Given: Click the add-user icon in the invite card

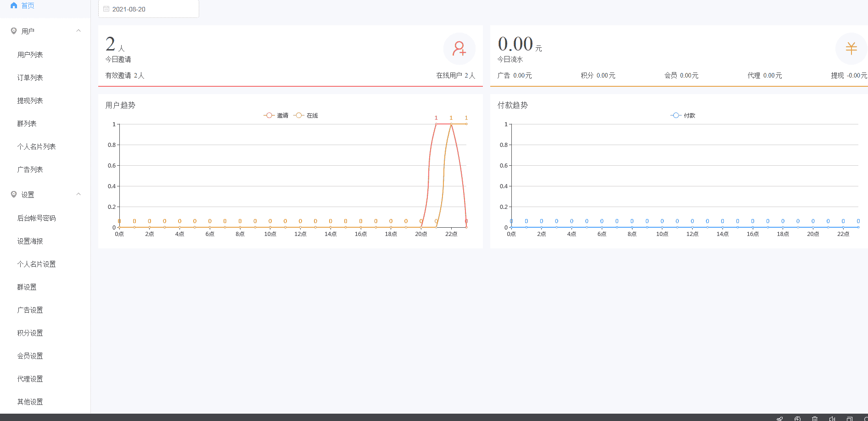Looking at the screenshot, I should pos(459,49).
